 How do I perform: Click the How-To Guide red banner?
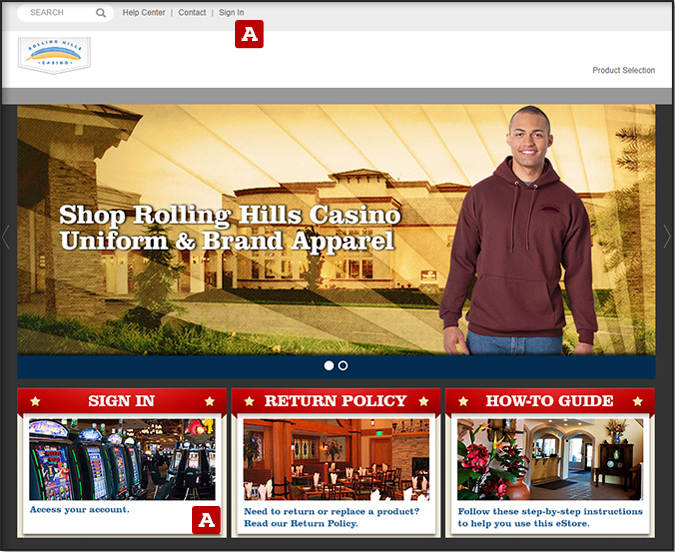pos(549,401)
